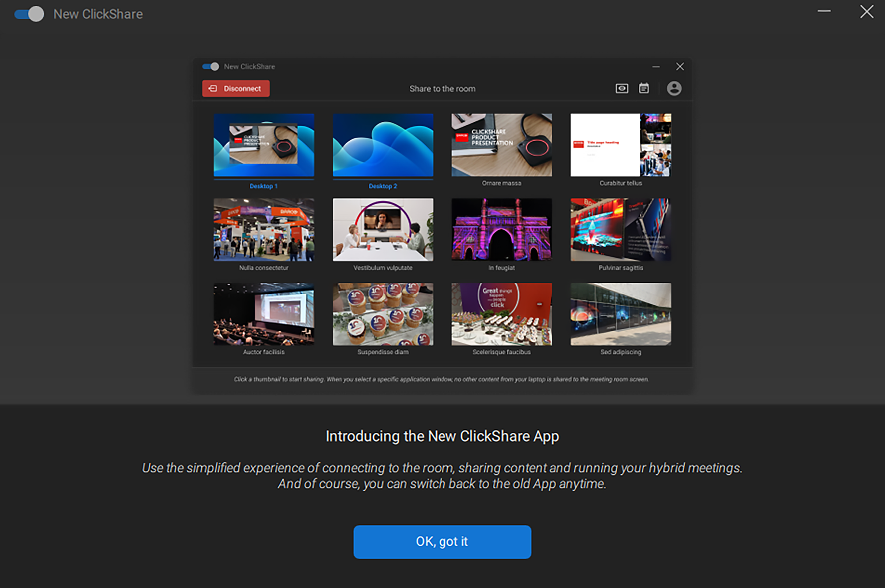Open the calendar meetings icon

click(x=644, y=88)
